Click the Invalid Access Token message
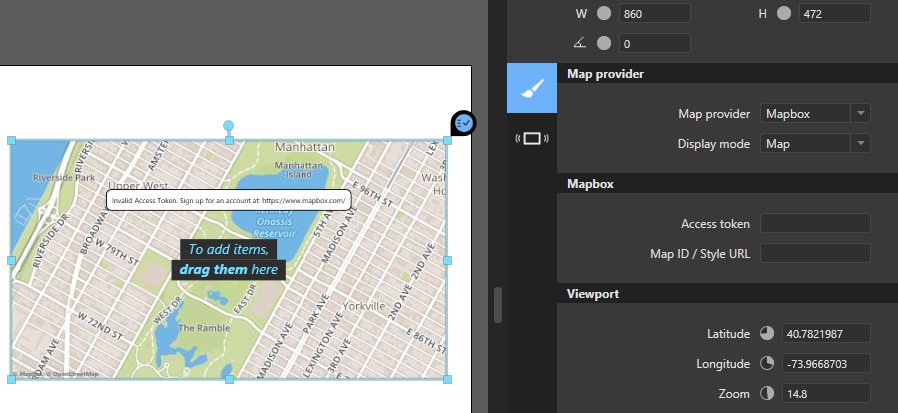This screenshot has width=898, height=413. click(x=228, y=200)
